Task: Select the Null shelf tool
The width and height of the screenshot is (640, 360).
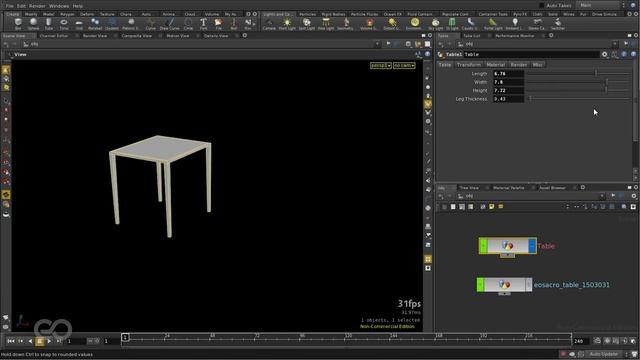Action: [x=233, y=24]
